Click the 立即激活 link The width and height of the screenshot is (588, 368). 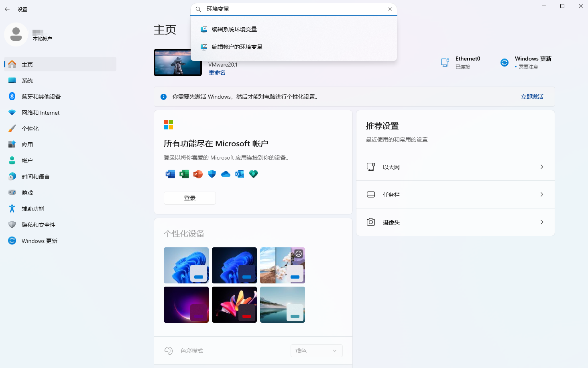tap(532, 97)
